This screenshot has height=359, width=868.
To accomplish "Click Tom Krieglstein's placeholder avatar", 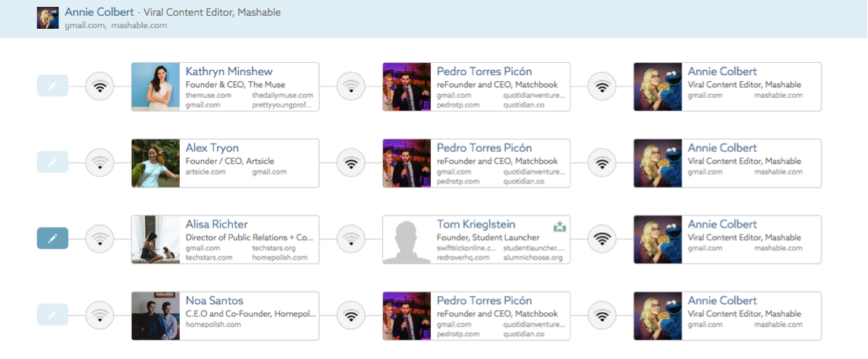I will (407, 240).
